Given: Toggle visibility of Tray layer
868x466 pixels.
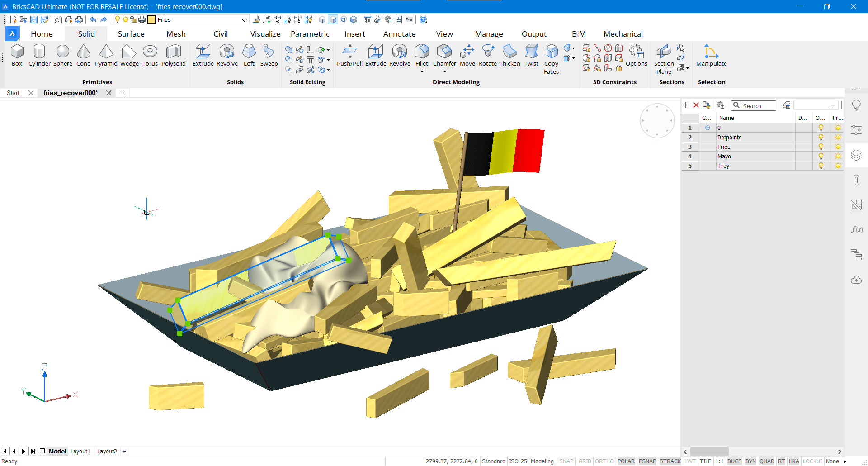Looking at the screenshot, I should coord(821,166).
